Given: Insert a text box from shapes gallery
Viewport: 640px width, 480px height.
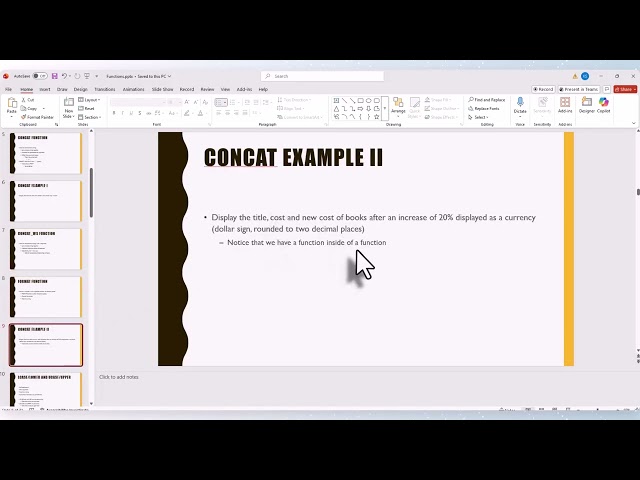Looking at the screenshot, I should pos(336,100).
